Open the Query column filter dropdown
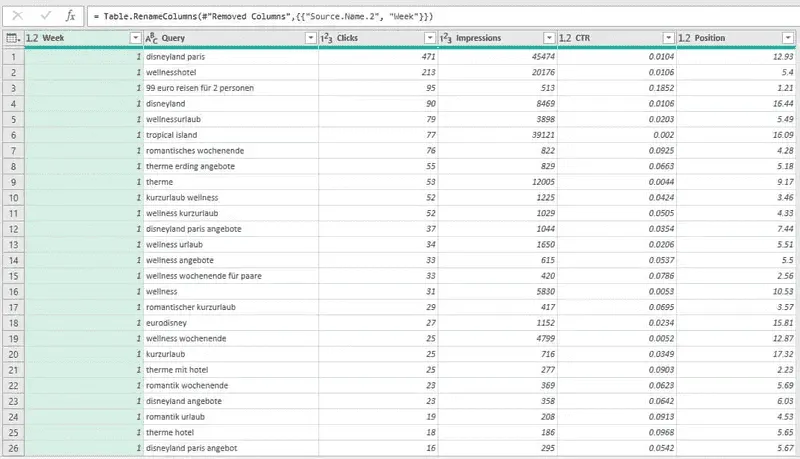800x459 pixels. pyautogui.click(x=309, y=38)
